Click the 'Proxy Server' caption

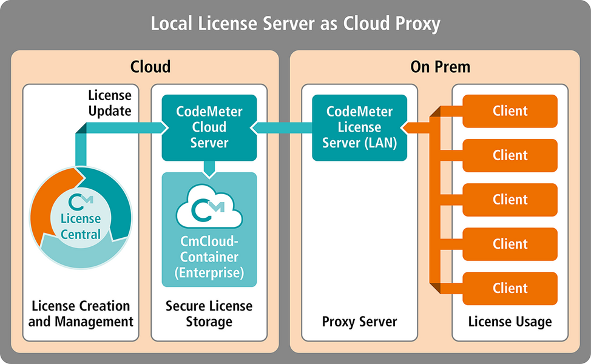[360, 322]
